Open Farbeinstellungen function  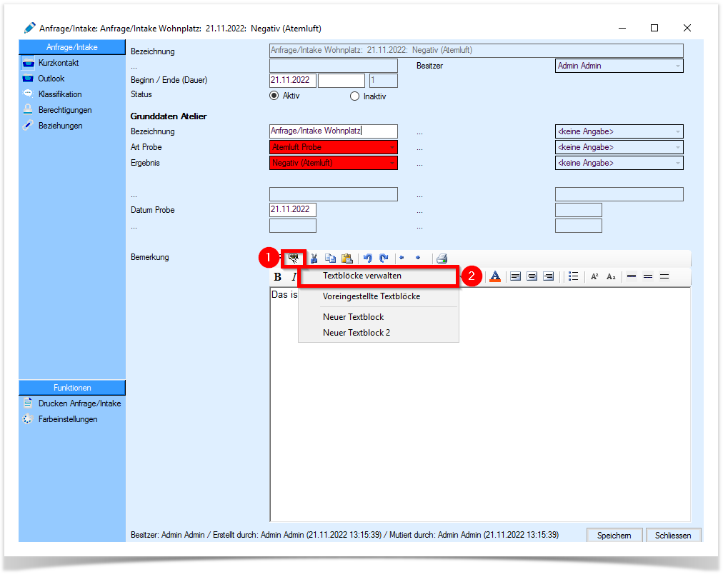click(68, 419)
